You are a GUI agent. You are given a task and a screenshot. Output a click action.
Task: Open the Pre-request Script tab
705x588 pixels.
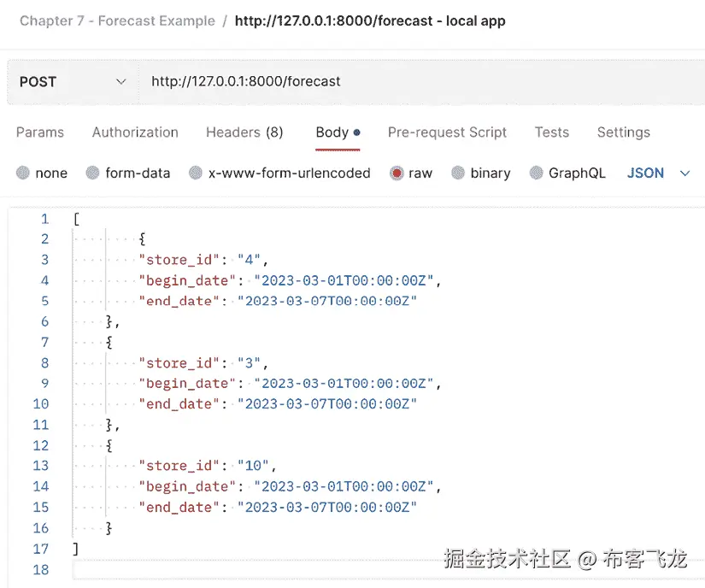pyautogui.click(x=447, y=132)
